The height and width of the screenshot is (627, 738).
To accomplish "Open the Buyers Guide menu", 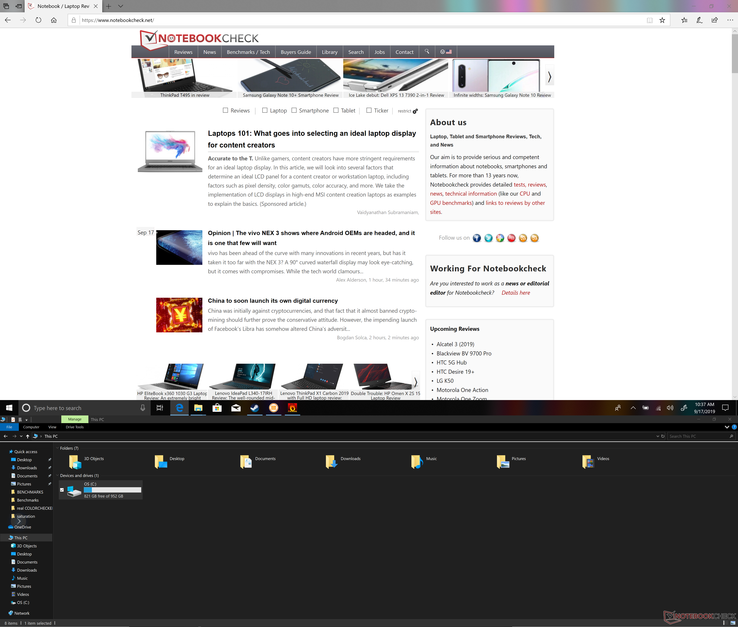I will (296, 52).
